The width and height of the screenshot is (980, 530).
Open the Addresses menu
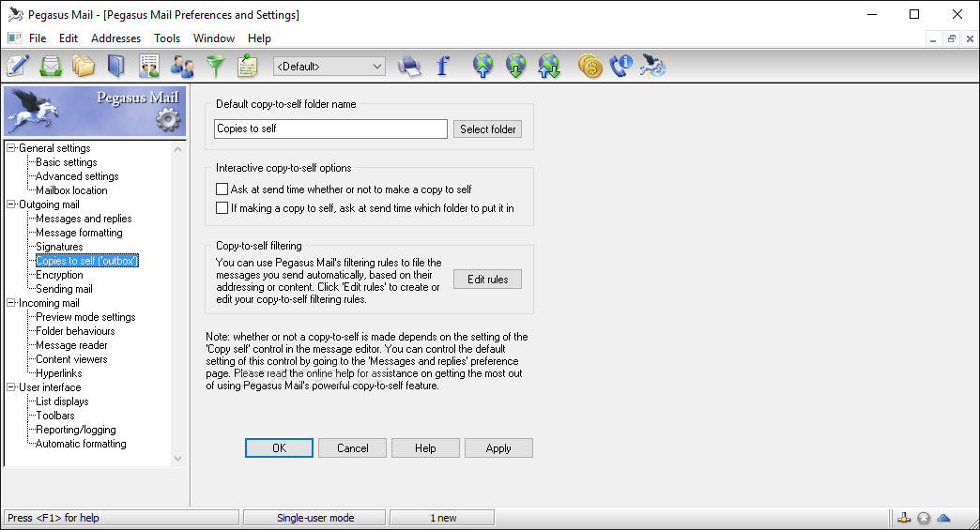point(115,38)
